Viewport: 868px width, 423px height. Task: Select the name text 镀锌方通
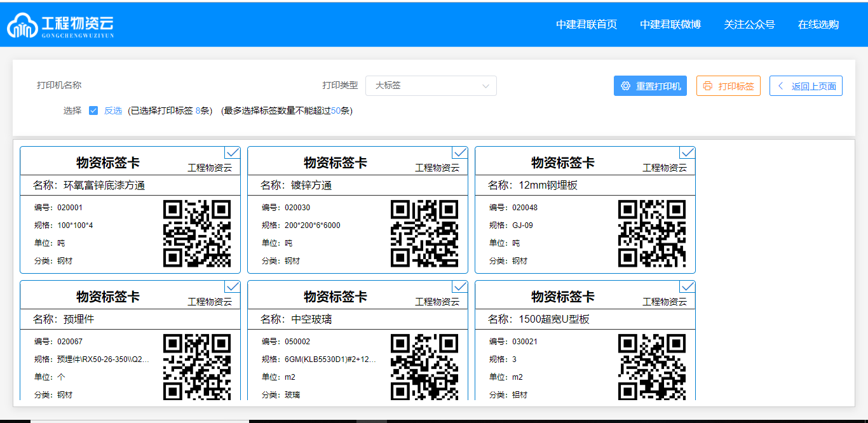(x=311, y=185)
